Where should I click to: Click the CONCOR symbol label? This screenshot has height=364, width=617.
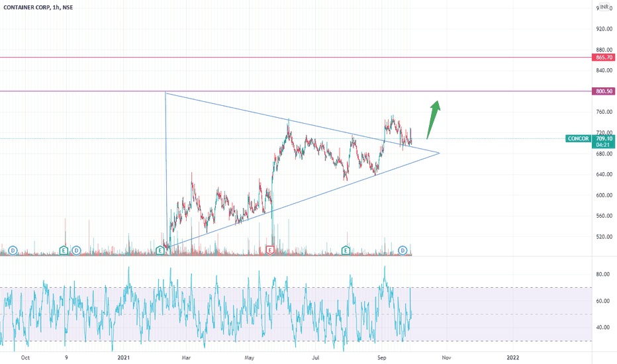[x=578, y=138]
